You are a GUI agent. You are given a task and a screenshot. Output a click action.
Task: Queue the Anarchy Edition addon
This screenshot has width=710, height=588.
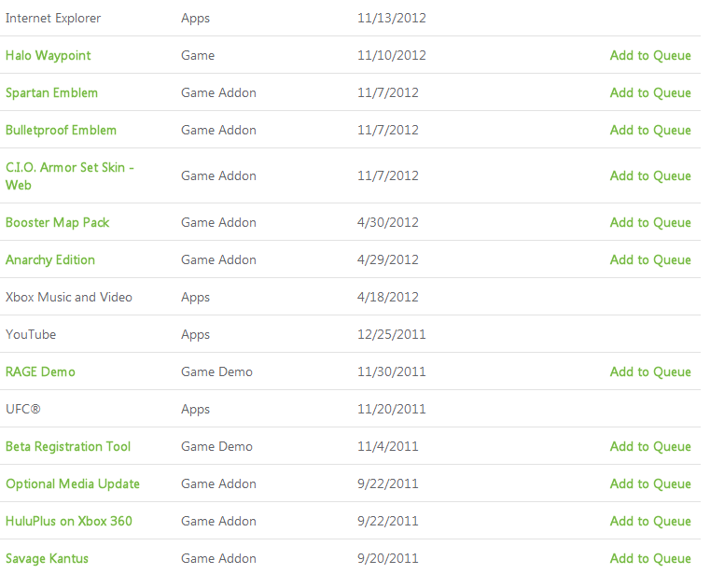coord(650,259)
